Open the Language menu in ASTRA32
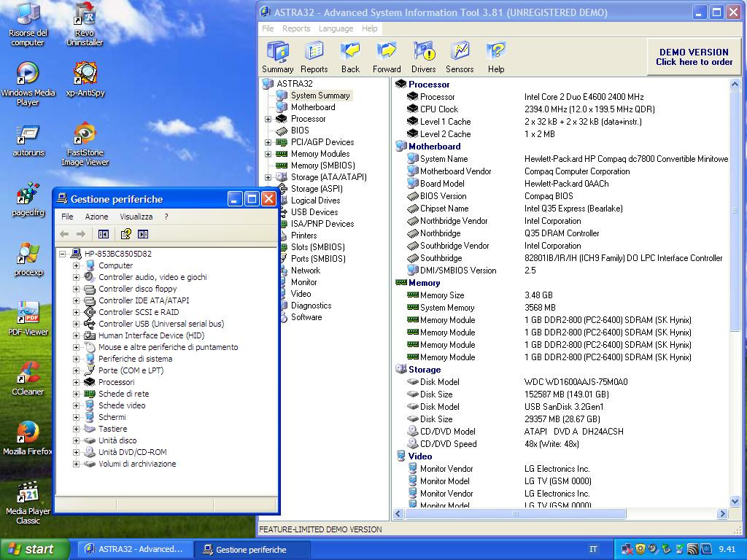This screenshot has width=747, height=560. (336, 28)
